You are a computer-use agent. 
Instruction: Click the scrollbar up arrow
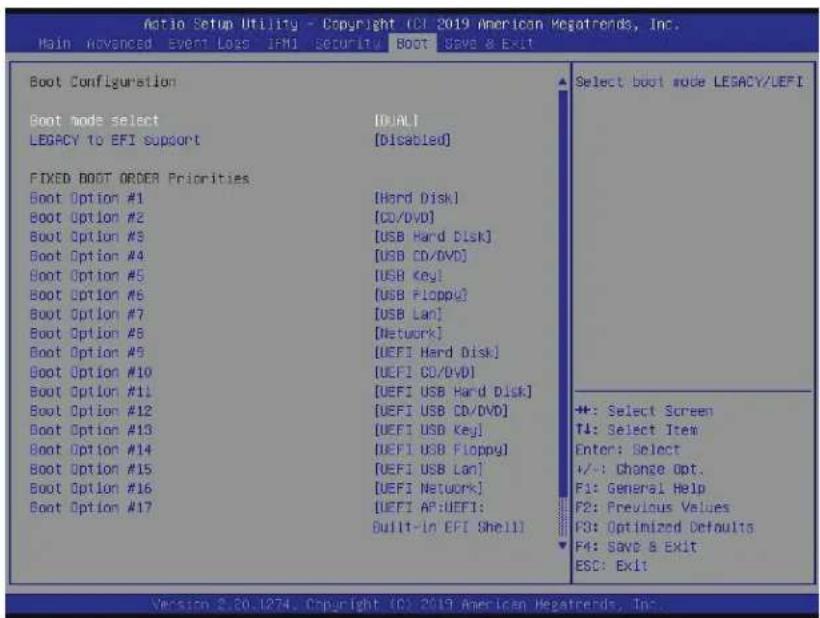tap(563, 82)
